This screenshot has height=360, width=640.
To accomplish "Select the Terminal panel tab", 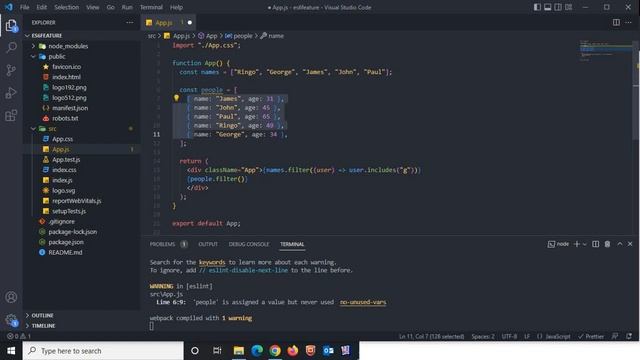I will click(292, 244).
